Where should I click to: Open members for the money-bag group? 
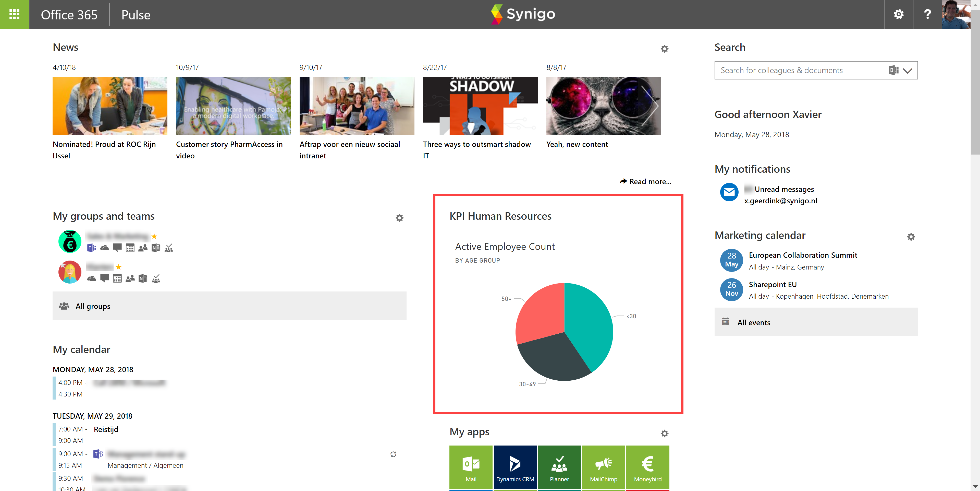coord(143,248)
